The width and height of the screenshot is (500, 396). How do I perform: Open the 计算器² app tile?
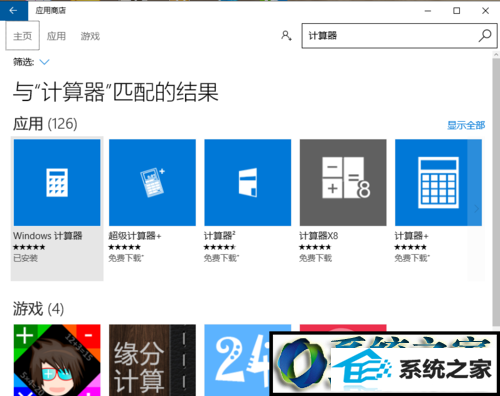point(248,182)
